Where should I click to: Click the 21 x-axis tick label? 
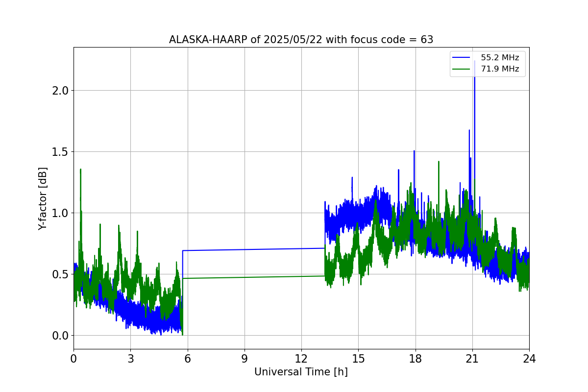472,358
